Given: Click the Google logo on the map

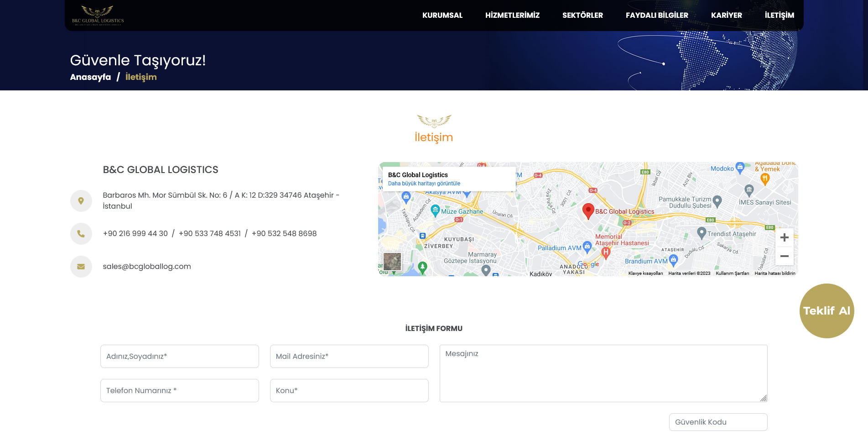Looking at the screenshot, I should [x=588, y=264].
